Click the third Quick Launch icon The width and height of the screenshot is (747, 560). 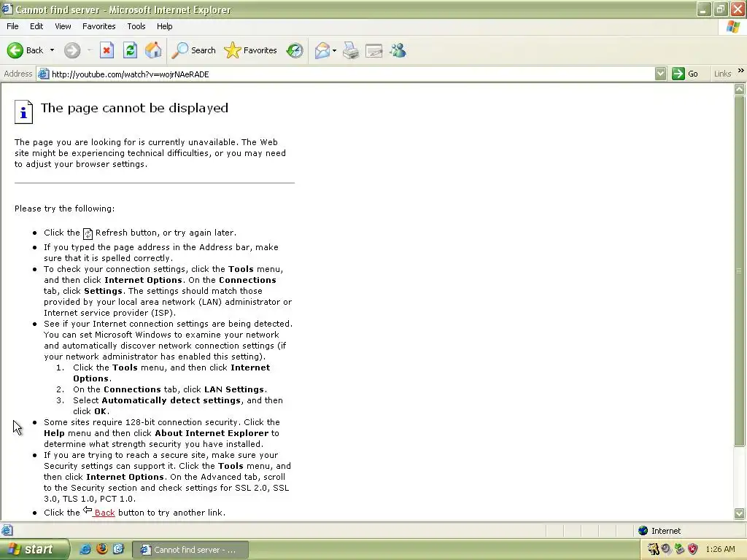(118, 549)
